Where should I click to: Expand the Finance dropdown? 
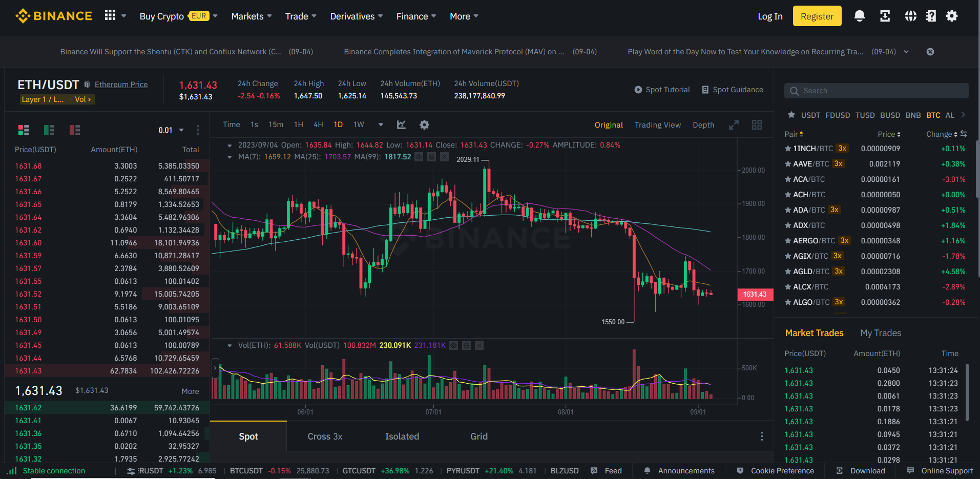click(416, 16)
